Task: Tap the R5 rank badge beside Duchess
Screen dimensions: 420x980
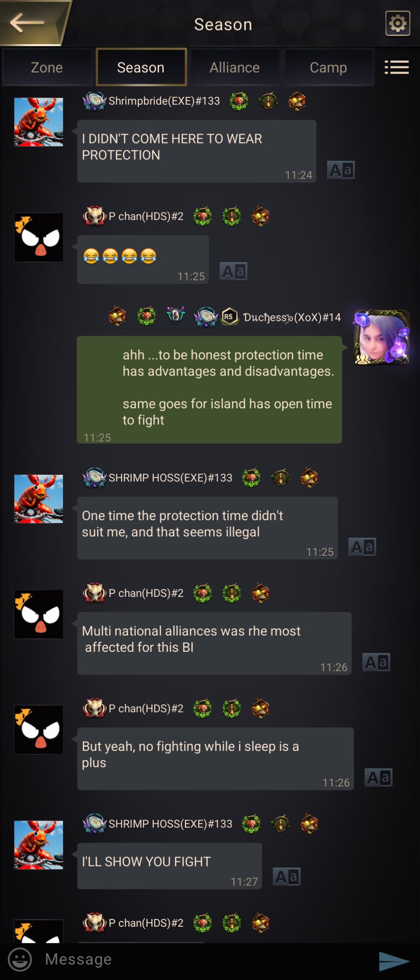Action: pos(229,317)
